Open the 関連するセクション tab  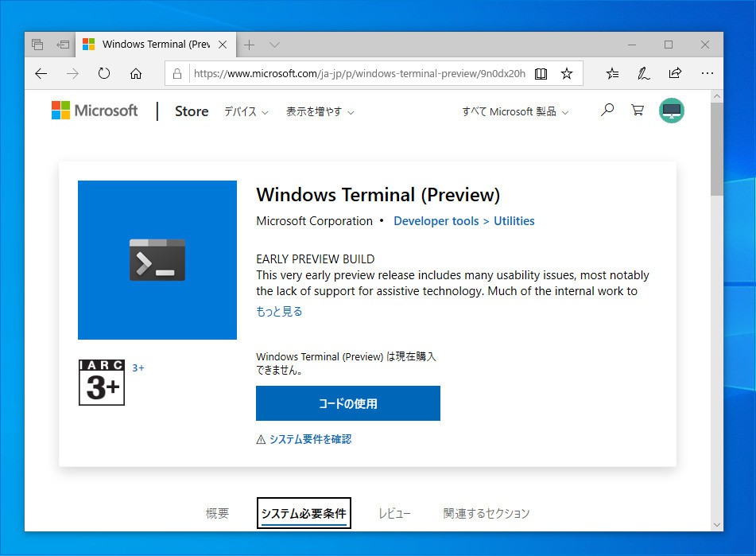pos(486,513)
